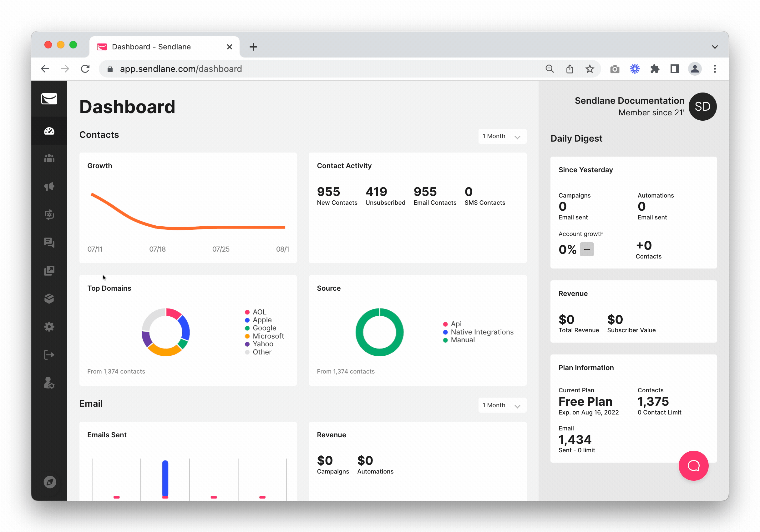
Task: Click the Sendlane envelope logo
Action: pyautogui.click(x=49, y=98)
